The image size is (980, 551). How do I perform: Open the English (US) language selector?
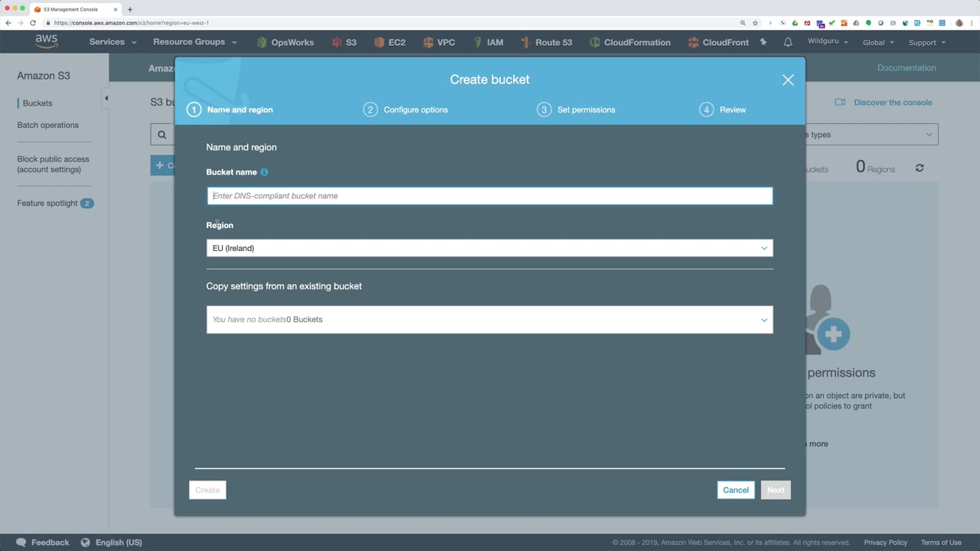tap(111, 543)
